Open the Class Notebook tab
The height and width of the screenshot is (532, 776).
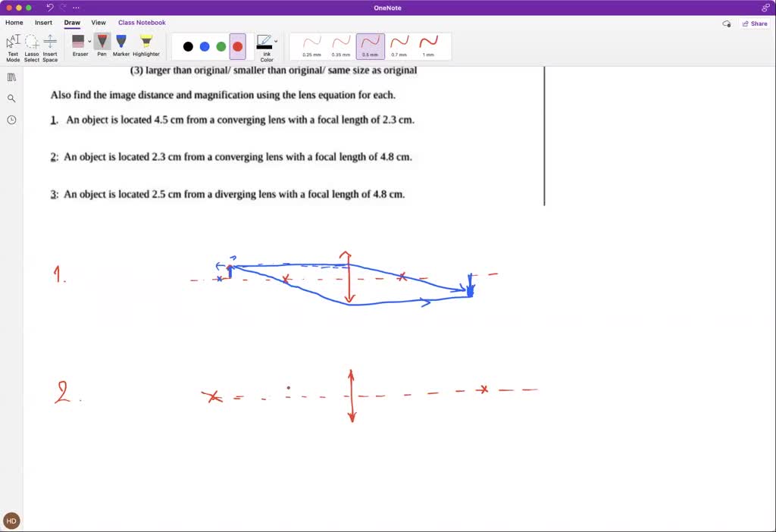point(142,23)
